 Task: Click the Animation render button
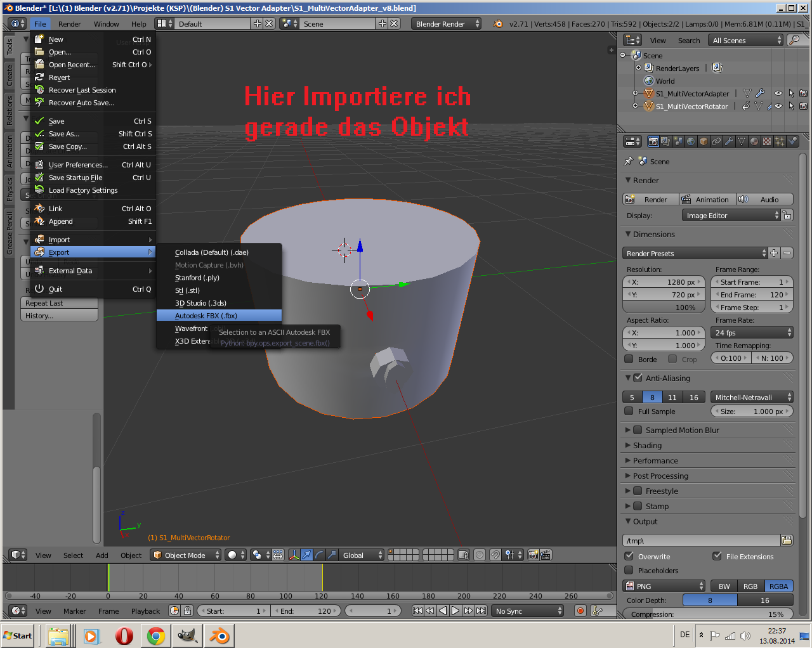pos(707,199)
